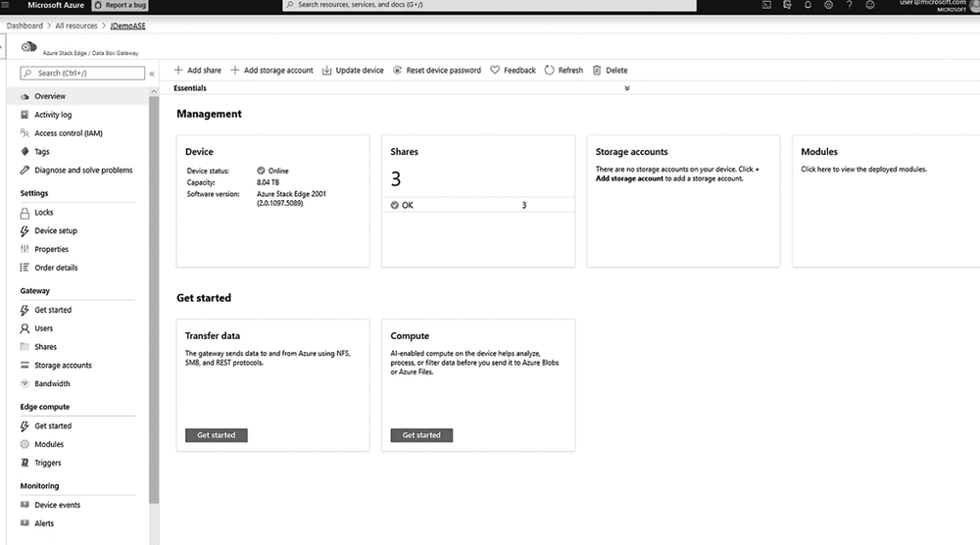The height and width of the screenshot is (545, 980).
Task: Click the Alerts icon in the sidebar
Action: click(x=24, y=523)
